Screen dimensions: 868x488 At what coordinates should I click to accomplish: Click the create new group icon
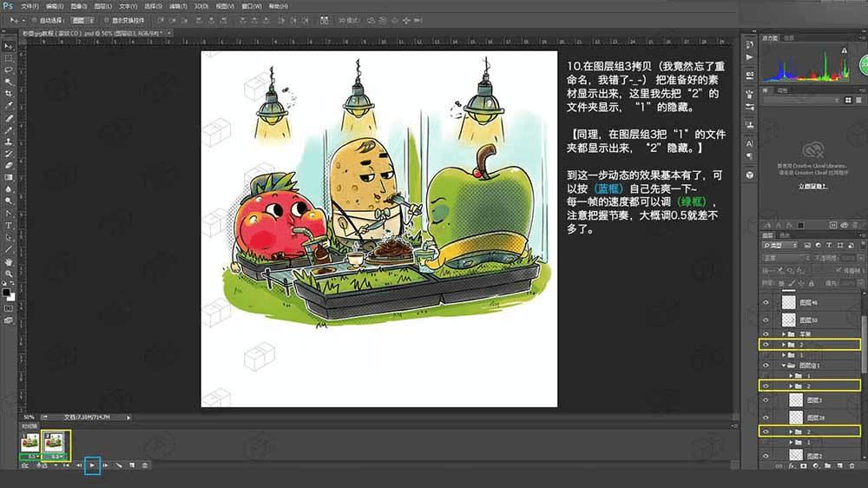[x=827, y=465]
